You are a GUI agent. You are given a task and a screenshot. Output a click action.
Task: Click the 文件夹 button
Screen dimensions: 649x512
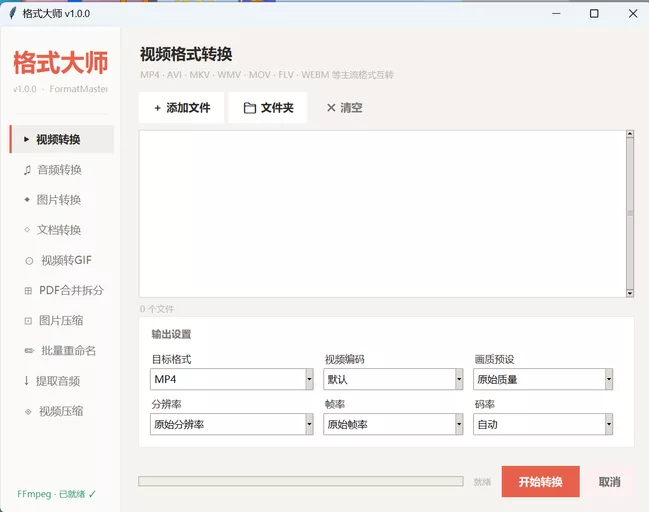pyautogui.click(x=268, y=108)
